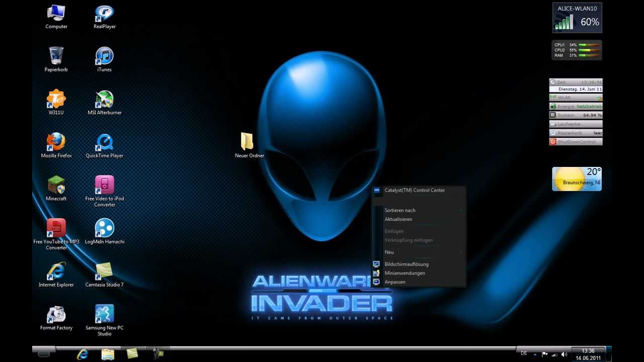
Task: Show hidden tray icons arrow
Action: pos(535,354)
